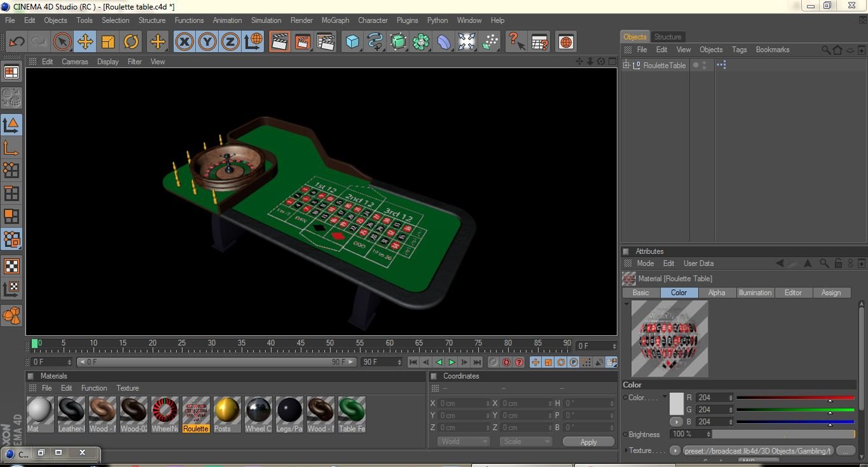Image resolution: width=868 pixels, height=467 pixels.
Task: Toggle the Z-axis lock
Action: tap(229, 41)
